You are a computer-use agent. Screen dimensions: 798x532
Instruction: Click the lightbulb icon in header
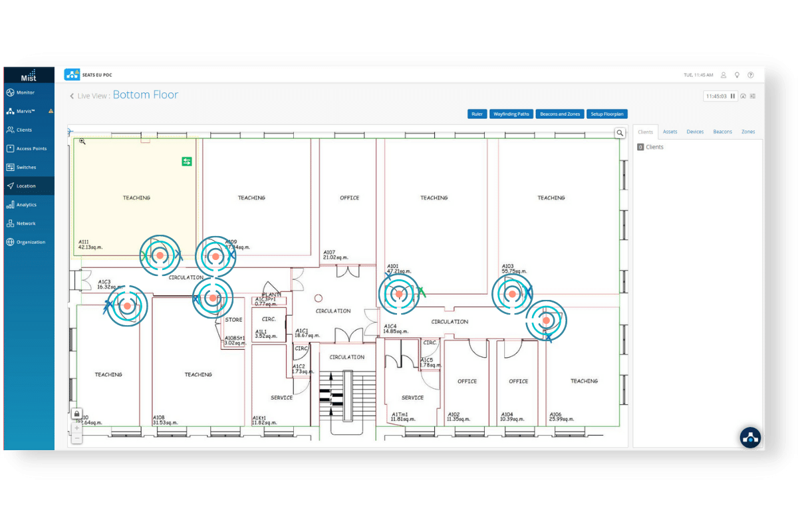click(x=737, y=75)
